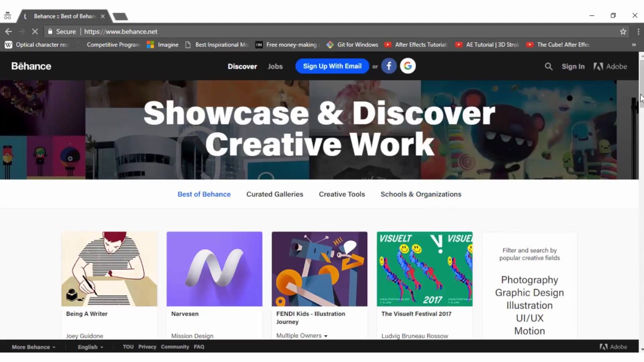Click Being A Writer title
This screenshot has width=644, height=362.
click(87, 314)
